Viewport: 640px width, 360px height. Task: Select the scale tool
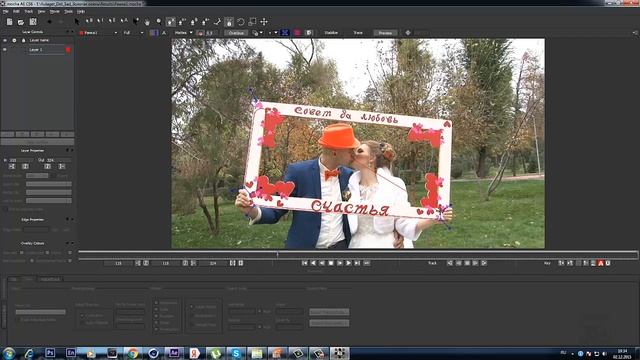[x=252, y=22]
